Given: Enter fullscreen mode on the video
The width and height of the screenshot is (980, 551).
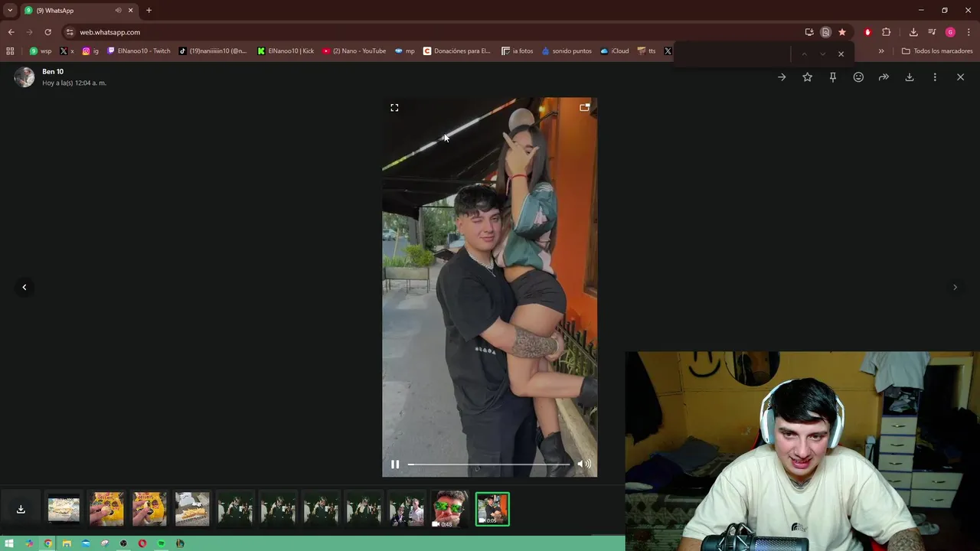Looking at the screenshot, I should [394, 108].
